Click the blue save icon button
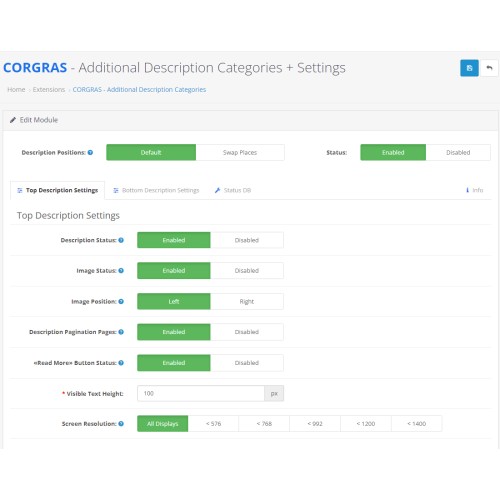This screenshot has height=500, width=500. (x=469, y=68)
